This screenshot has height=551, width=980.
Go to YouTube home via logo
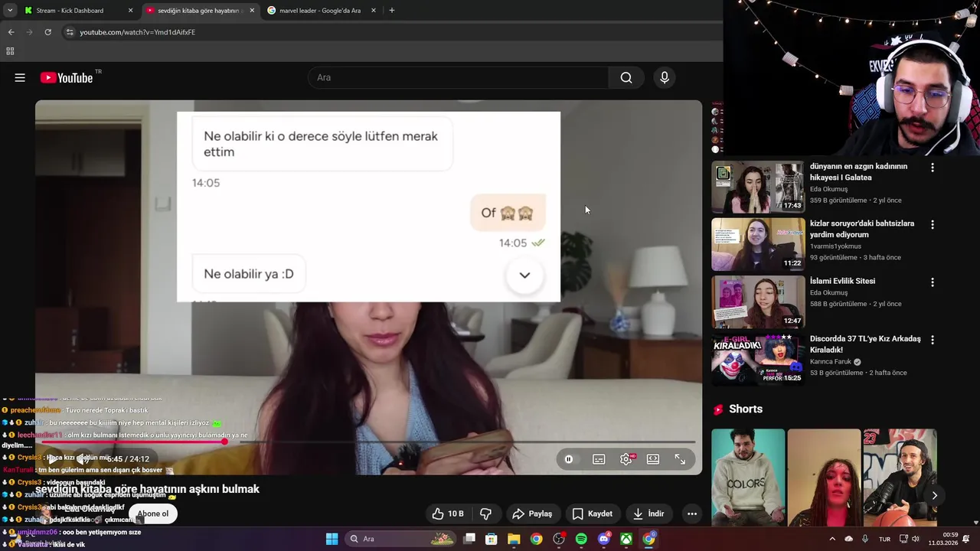[67, 77]
